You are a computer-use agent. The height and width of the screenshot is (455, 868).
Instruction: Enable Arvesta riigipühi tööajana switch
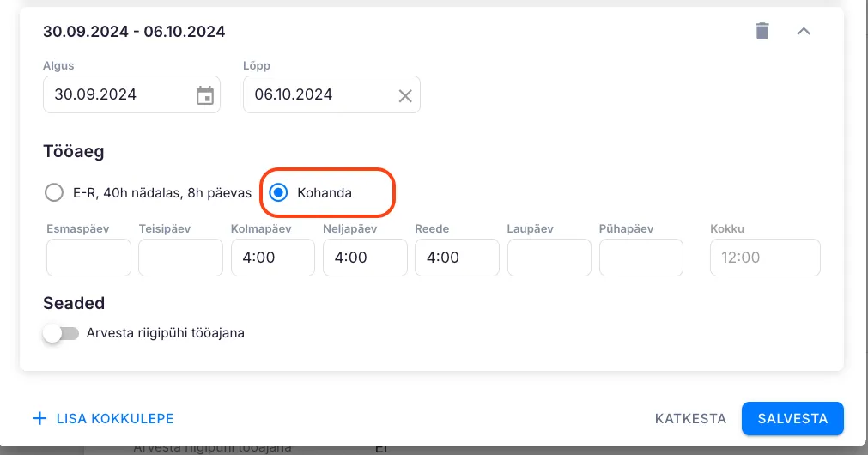61,333
